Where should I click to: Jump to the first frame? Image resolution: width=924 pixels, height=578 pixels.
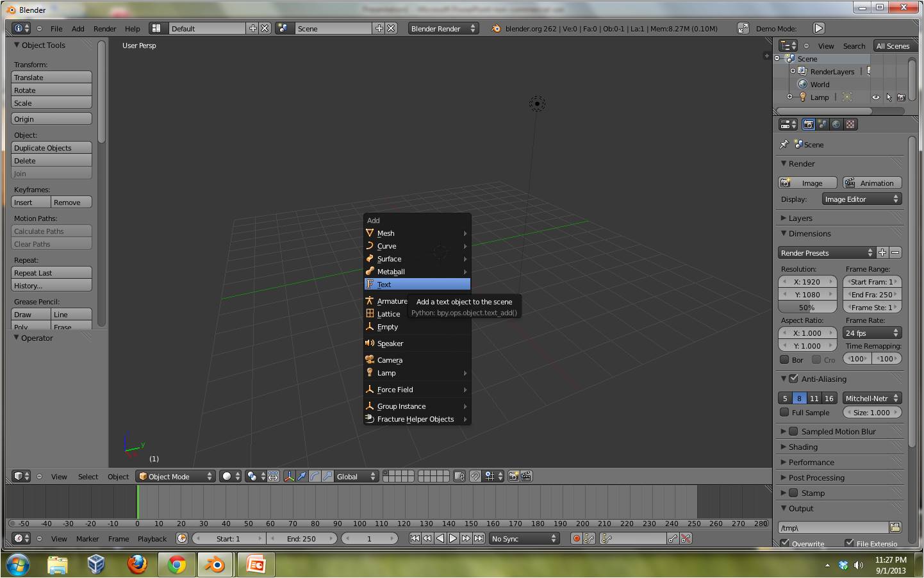coord(415,538)
